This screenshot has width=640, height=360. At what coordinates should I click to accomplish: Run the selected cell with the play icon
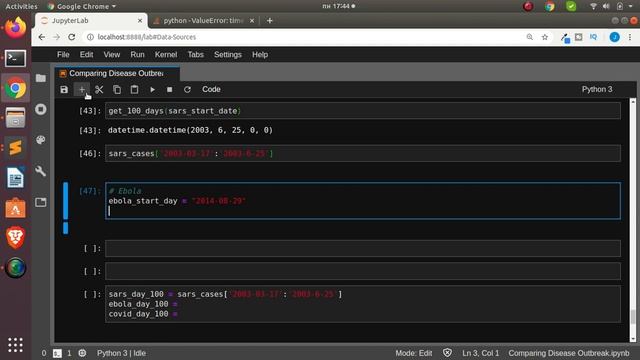(152, 89)
